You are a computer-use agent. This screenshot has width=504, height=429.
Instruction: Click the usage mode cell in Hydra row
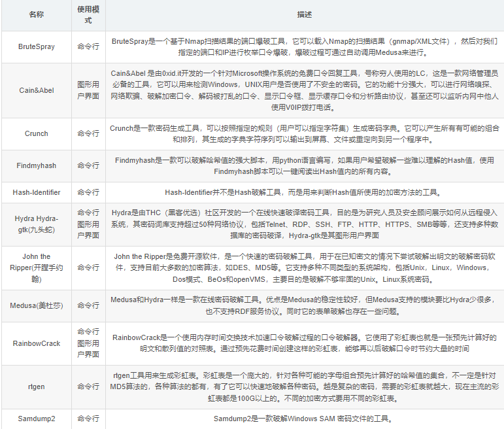[x=88, y=224]
